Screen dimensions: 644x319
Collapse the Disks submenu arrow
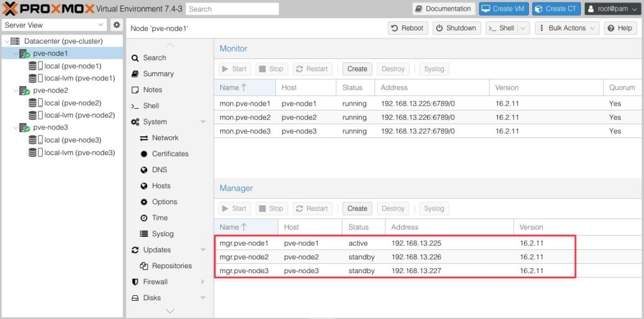point(203,298)
